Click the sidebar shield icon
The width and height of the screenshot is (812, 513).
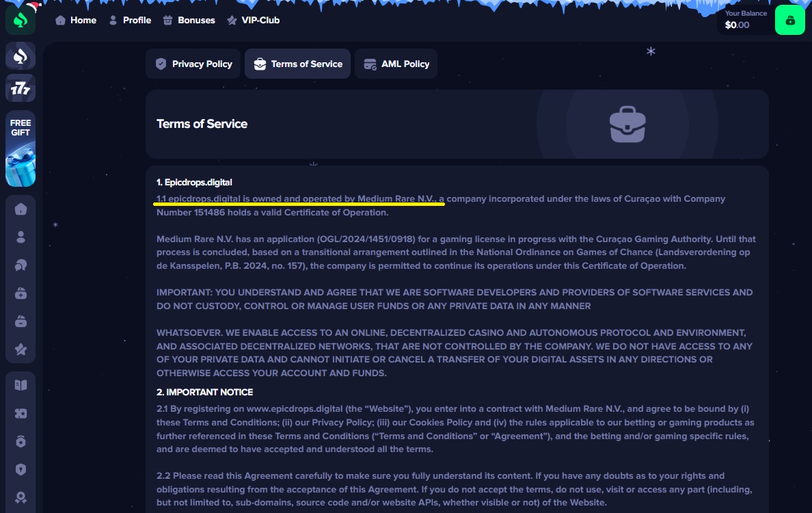[21, 470]
